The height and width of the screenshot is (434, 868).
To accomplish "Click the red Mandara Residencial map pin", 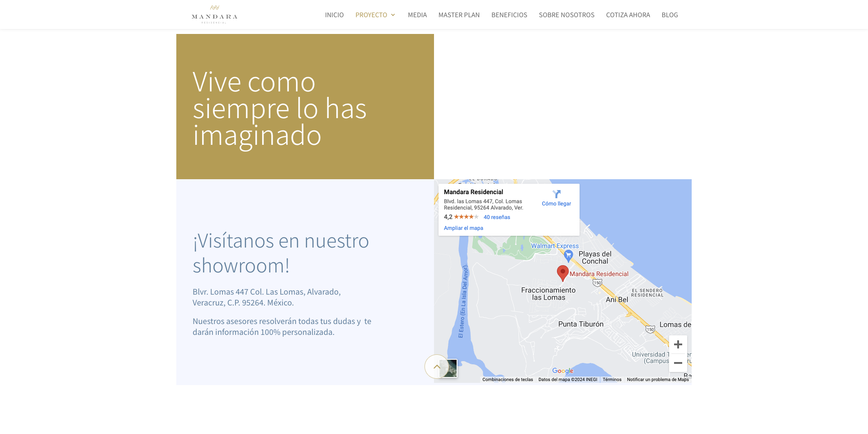I will [562, 272].
